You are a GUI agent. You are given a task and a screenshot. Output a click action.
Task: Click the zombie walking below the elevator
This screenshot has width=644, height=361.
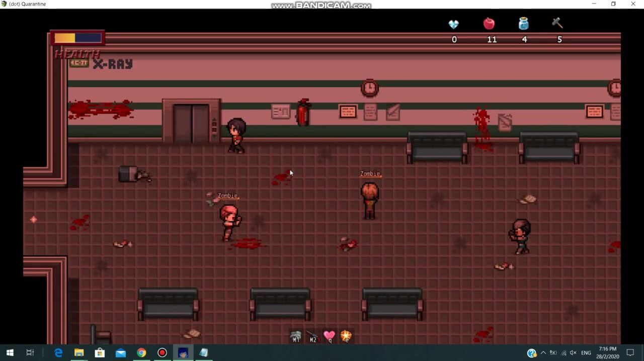[230, 221]
